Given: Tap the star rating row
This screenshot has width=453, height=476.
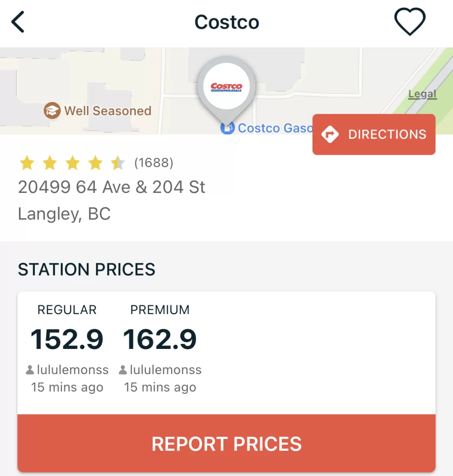Looking at the screenshot, I should (72, 163).
